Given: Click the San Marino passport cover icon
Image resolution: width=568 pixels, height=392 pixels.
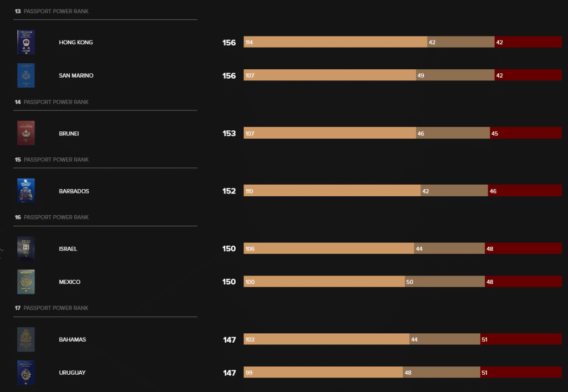Looking at the screenshot, I should click(x=26, y=75).
